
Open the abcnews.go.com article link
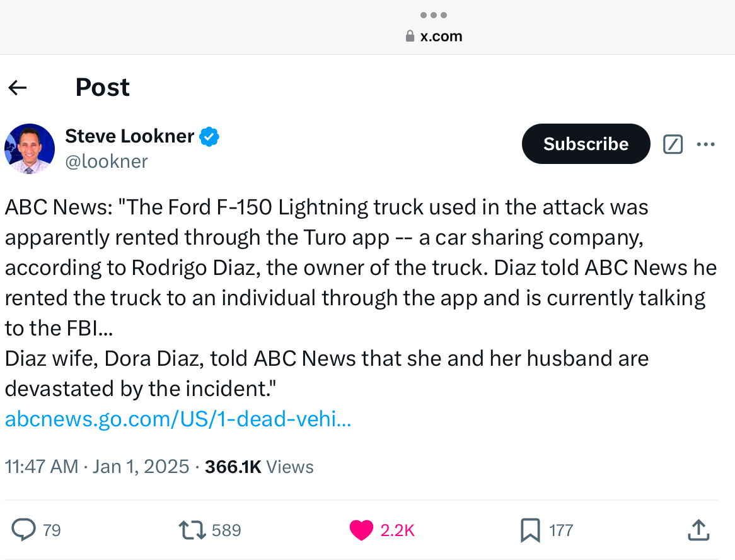point(178,418)
